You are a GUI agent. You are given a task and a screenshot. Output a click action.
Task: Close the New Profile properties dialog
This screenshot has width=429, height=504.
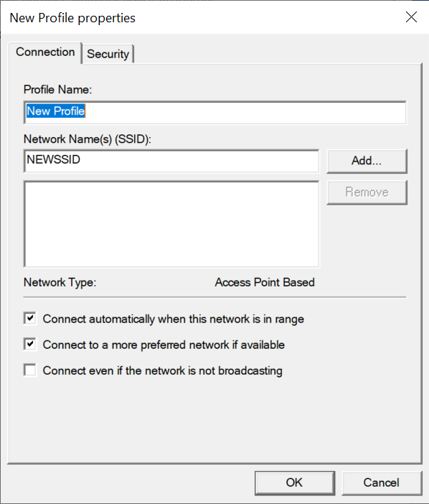point(411,17)
